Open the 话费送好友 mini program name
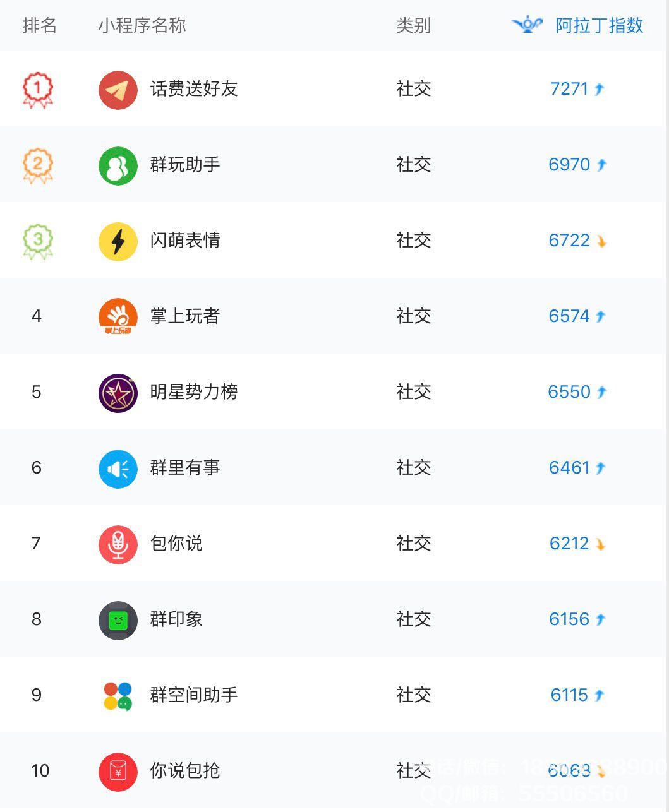The height and width of the screenshot is (812, 669). point(194,88)
